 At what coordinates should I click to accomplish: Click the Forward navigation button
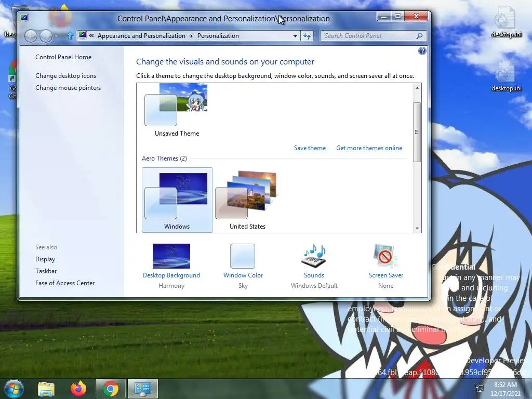pos(46,36)
